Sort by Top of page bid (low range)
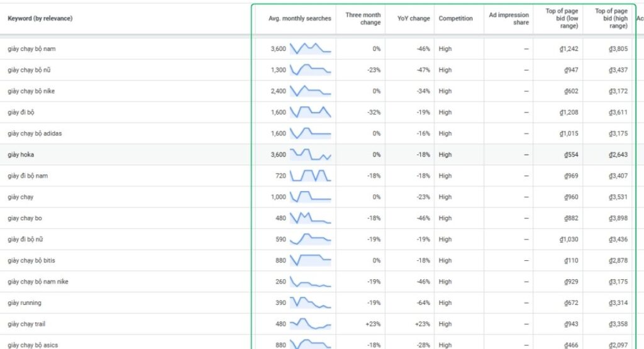644x349 pixels. [x=561, y=19]
